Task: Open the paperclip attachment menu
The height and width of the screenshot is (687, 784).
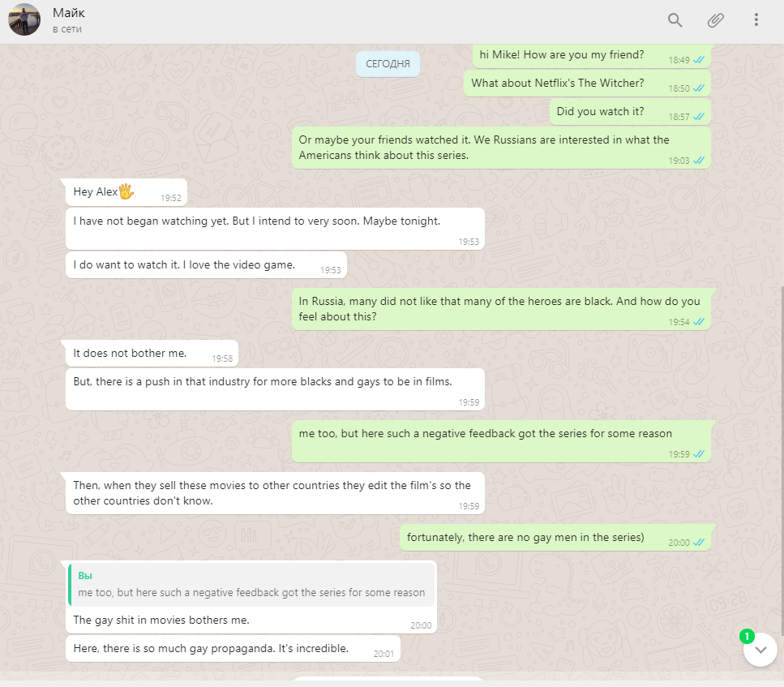Action: 716,20
